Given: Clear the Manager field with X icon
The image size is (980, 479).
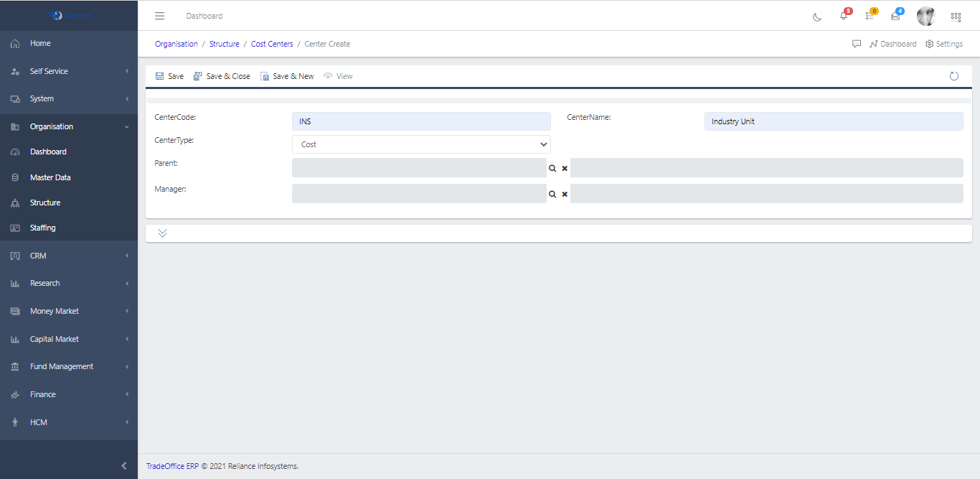Looking at the screenshot, I should (x=565, y=194).
